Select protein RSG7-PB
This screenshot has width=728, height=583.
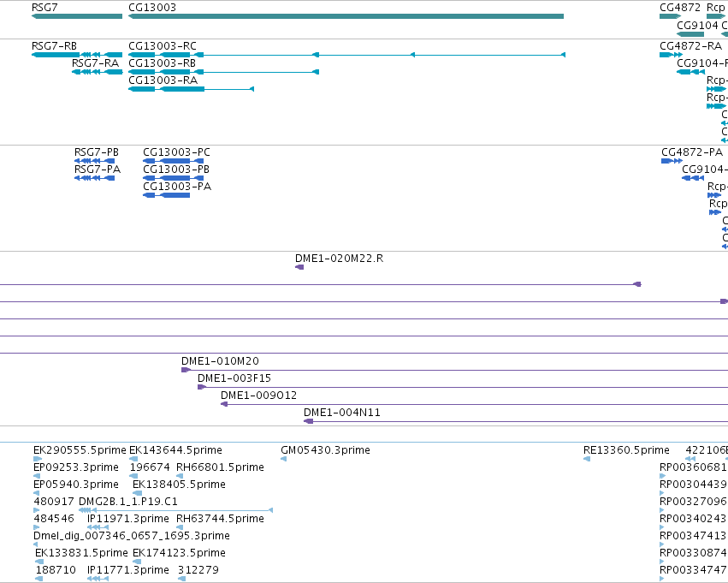[95, 161]
